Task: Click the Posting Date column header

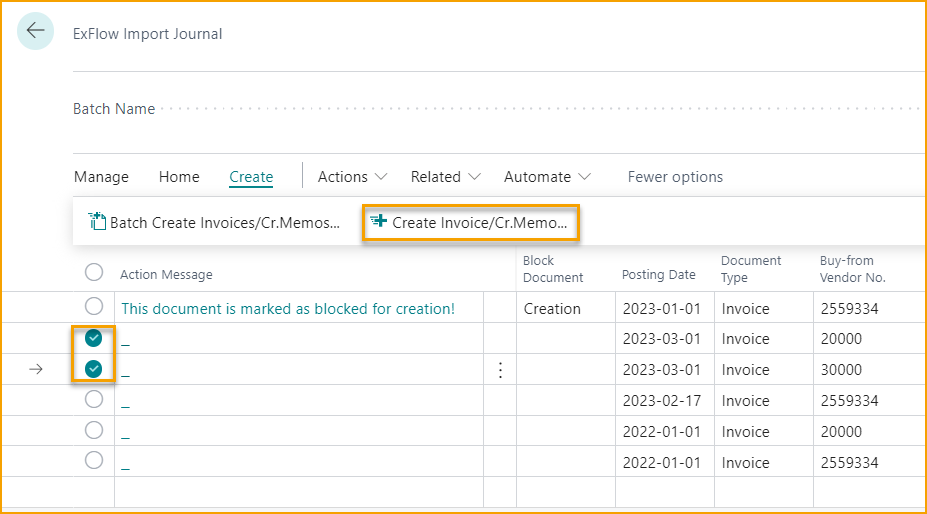Action: coord(659,274)
